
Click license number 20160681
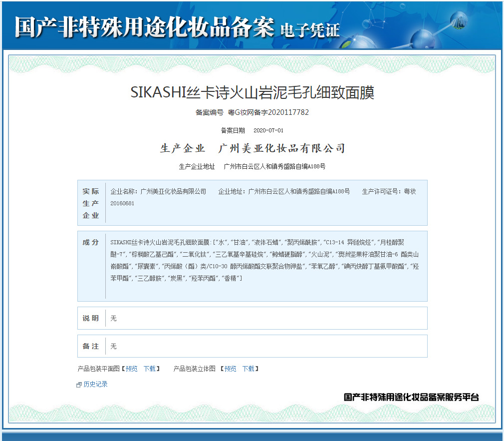122,203
